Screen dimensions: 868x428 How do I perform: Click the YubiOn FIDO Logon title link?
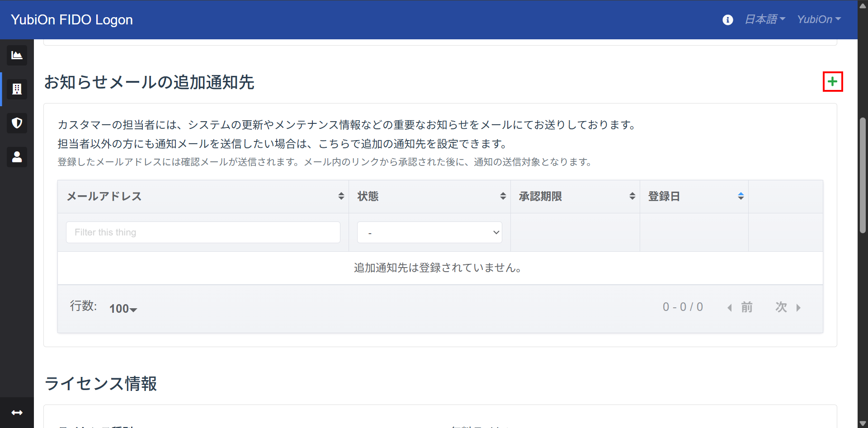pos(72,20)
